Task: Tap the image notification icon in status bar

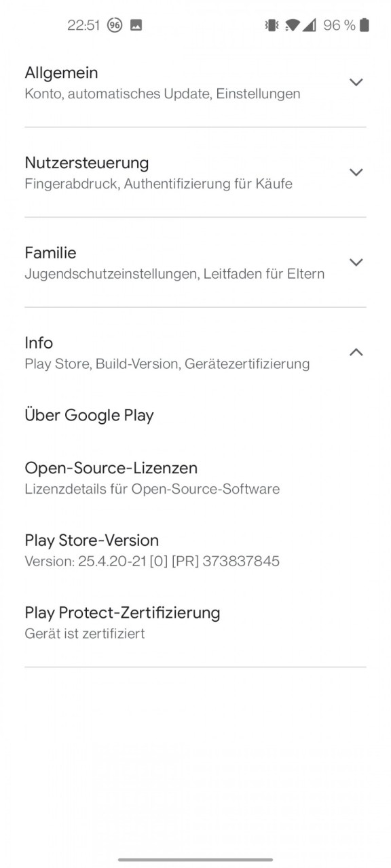Action: click(136, 25)
